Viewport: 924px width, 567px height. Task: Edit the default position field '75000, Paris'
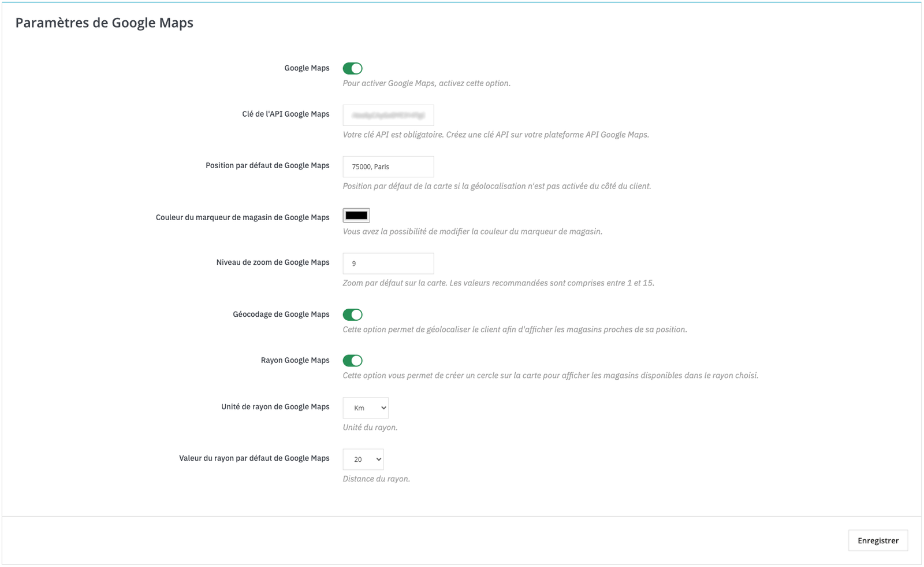point(388,166)
